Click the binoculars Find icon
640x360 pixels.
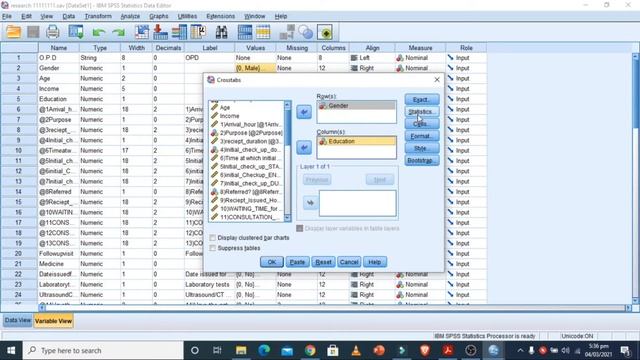[x=222, y=32]
